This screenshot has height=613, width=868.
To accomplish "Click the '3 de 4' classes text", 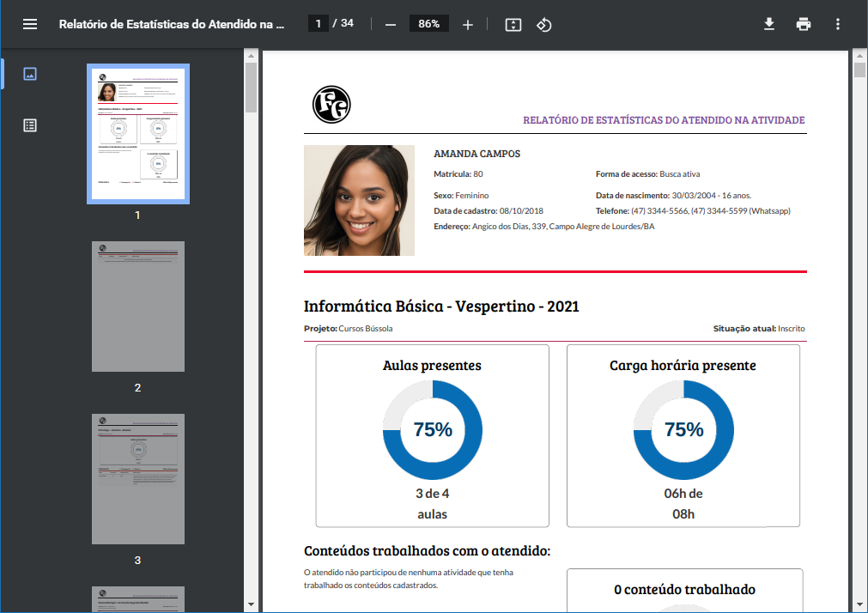I will coord(433,494).
